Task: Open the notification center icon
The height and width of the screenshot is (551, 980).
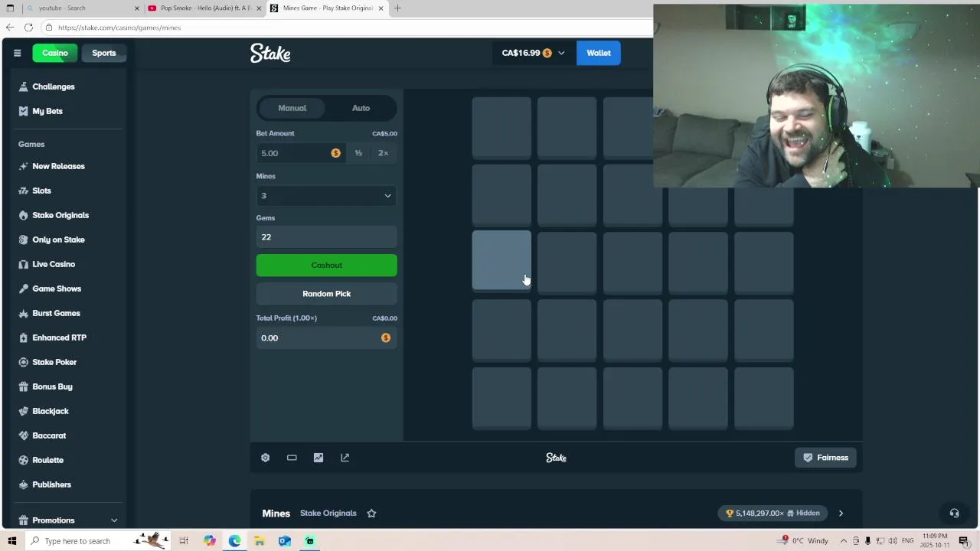Action: (964, 541)
